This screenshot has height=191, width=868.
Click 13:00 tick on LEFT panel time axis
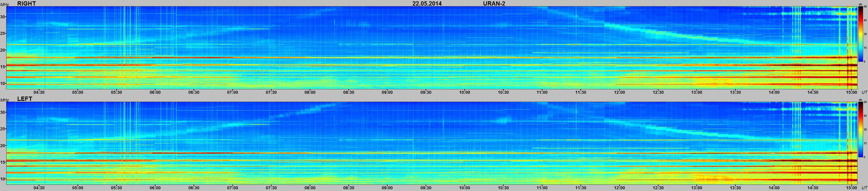pyautogui.click(x=697, y=188)
